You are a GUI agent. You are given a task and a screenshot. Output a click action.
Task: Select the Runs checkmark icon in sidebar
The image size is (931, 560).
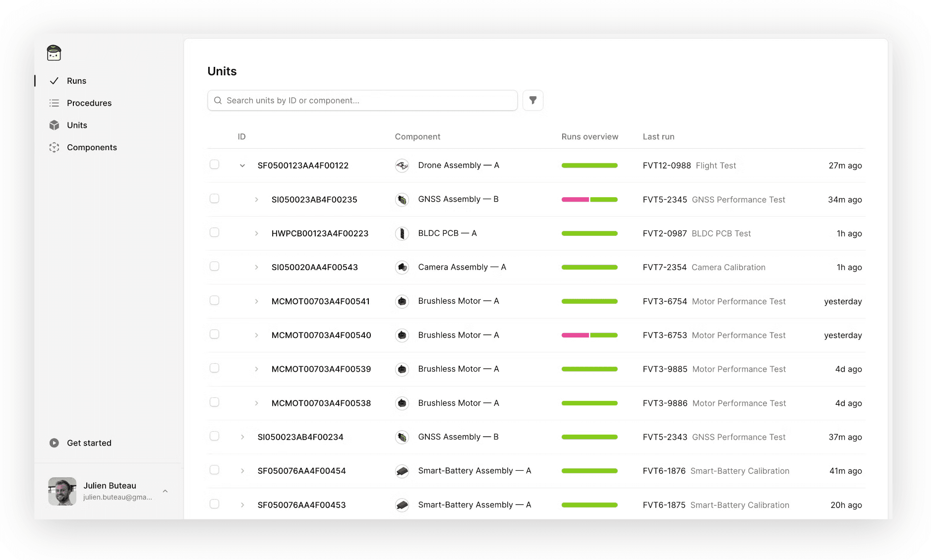pyautogui.click(x=55, y=80)
